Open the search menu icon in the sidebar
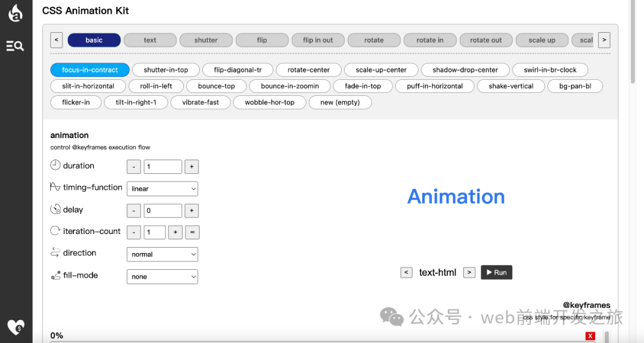The image size is (644, 343). click(15, 46)
